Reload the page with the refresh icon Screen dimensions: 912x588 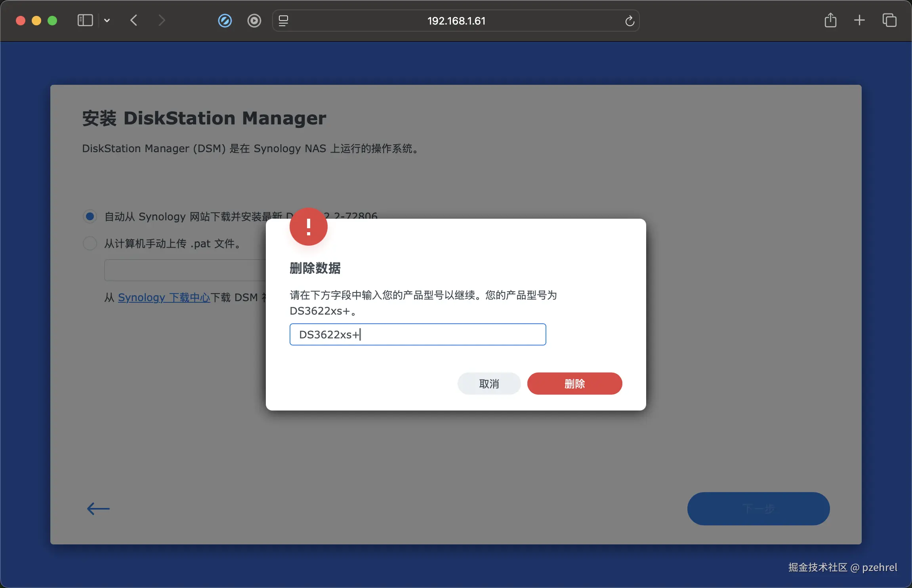click(x=630, y=21)
